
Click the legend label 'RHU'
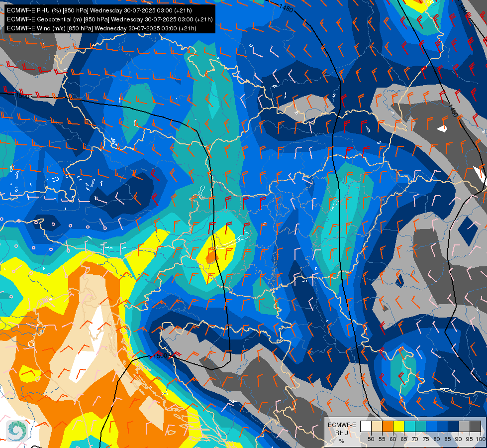click(342, 433)
